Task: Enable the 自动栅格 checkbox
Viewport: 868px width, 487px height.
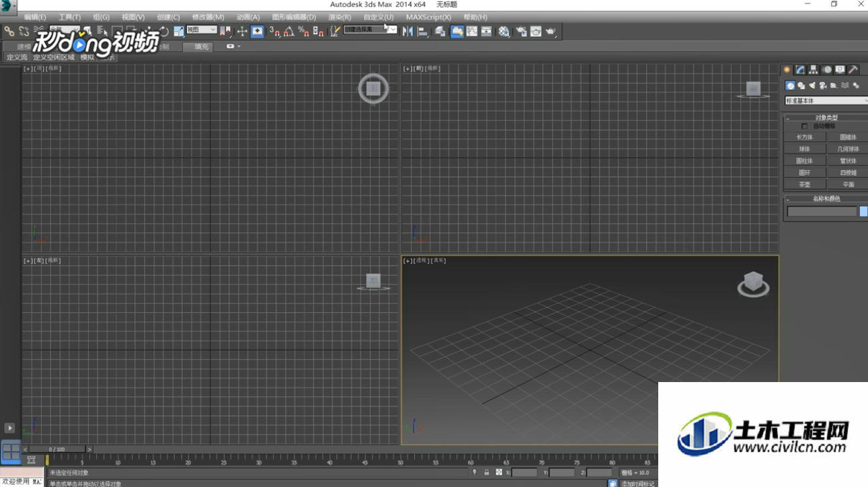Action: [x=804, y=126]
